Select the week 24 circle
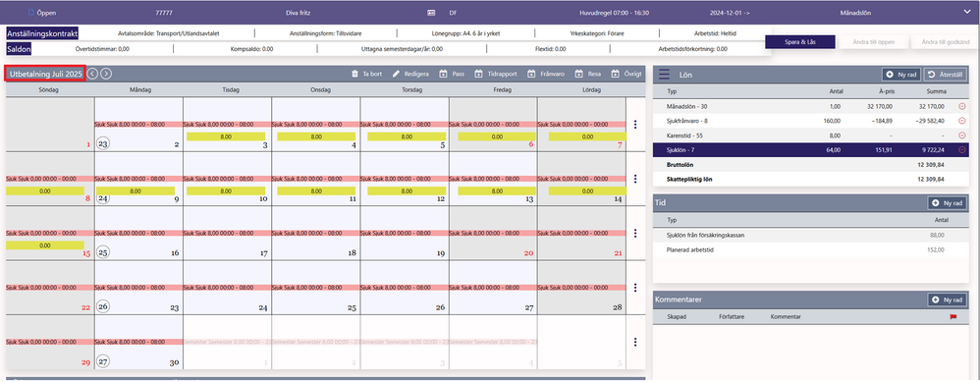Image resolution: width=980 pixels, height=382 pixels. tap(103, 198)
